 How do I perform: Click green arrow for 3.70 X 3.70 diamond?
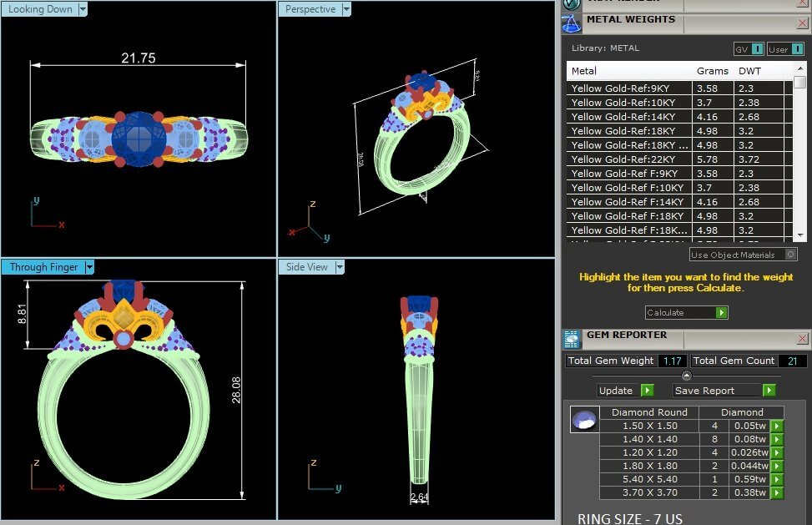click(x=777, y=492)
